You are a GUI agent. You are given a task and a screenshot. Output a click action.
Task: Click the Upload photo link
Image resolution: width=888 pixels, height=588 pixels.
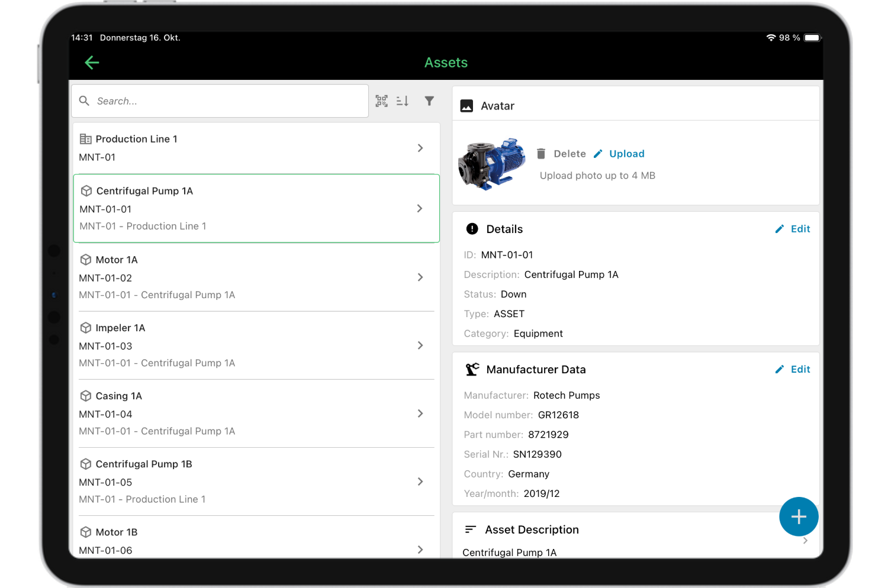pyautogui.click(x=626, y=154)
